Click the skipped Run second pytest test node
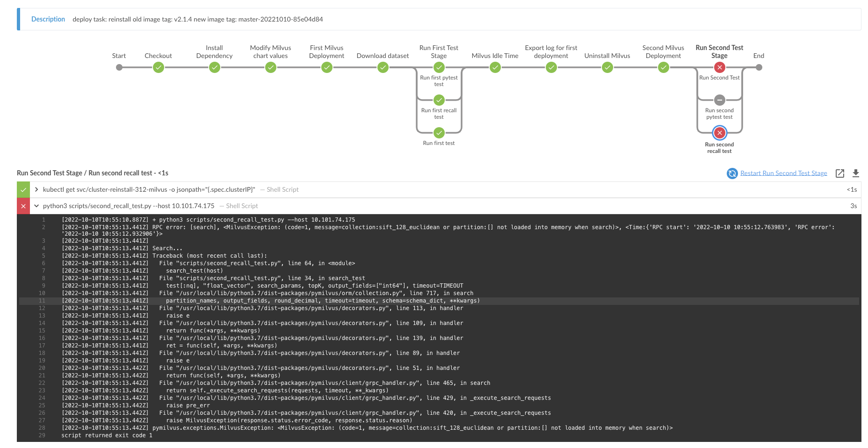This screenshot has height=448, width=868. pos(719,100)
